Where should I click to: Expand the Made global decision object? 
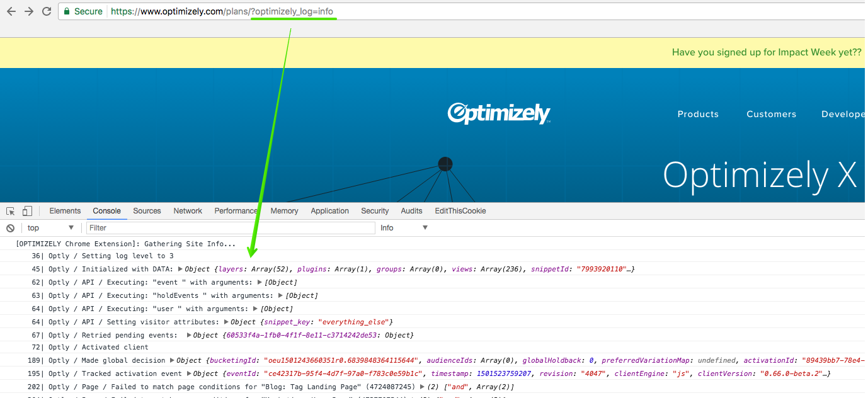[x=172, y=361]
